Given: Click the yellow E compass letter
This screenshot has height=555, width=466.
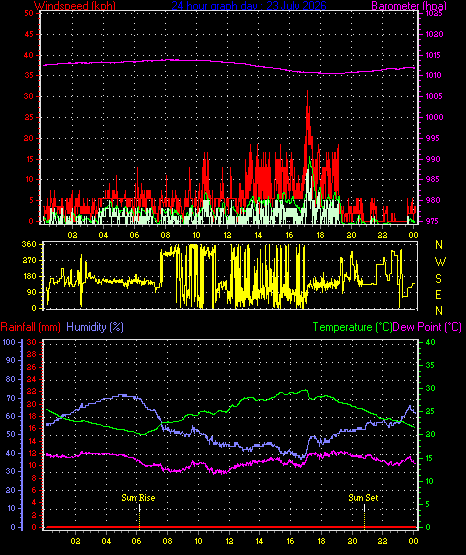Looking at the screenshot, I should tap(438, 294).
